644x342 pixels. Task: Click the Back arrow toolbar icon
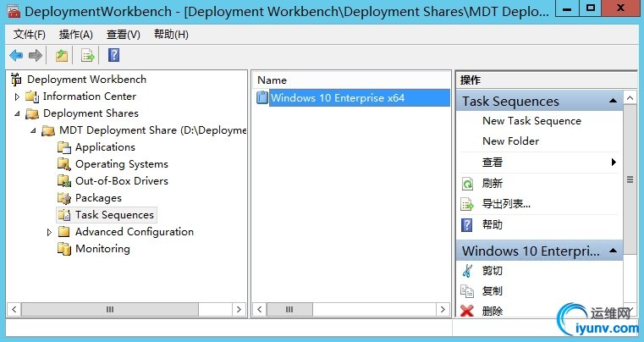[x=16, y=55]
